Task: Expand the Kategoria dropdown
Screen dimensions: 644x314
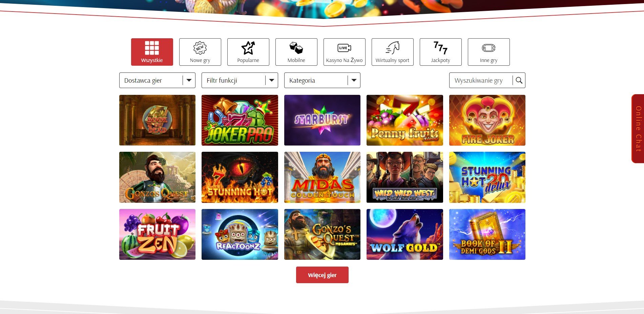Action: [322, 80]
